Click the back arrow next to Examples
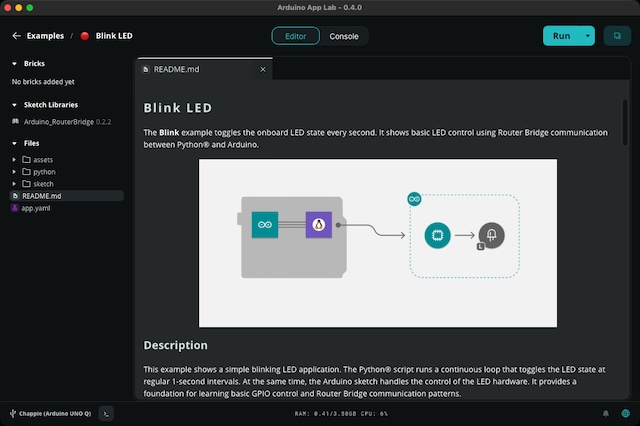Screen dimensions: 640x426 tap(16, 36)
